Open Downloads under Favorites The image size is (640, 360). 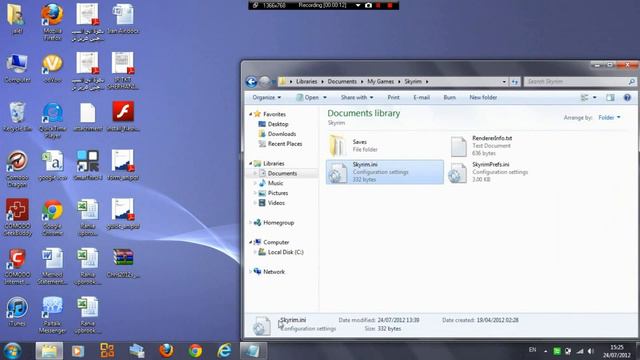[x=282, y=134]
